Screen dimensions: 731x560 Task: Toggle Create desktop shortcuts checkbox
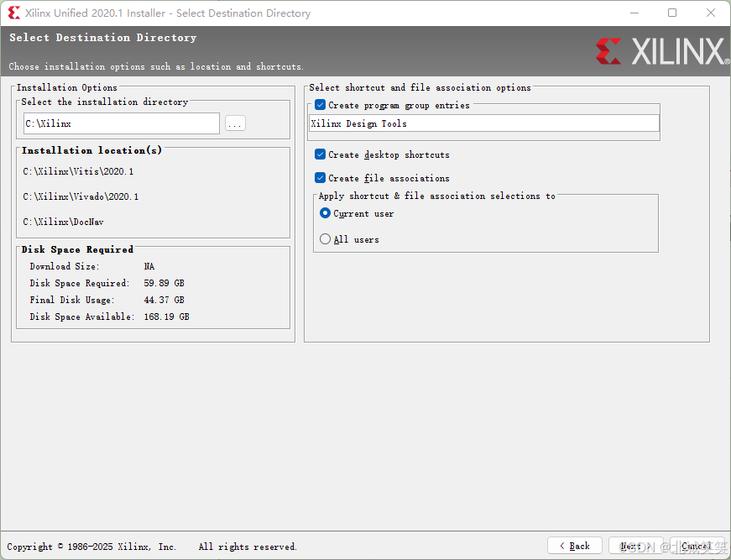321,154
